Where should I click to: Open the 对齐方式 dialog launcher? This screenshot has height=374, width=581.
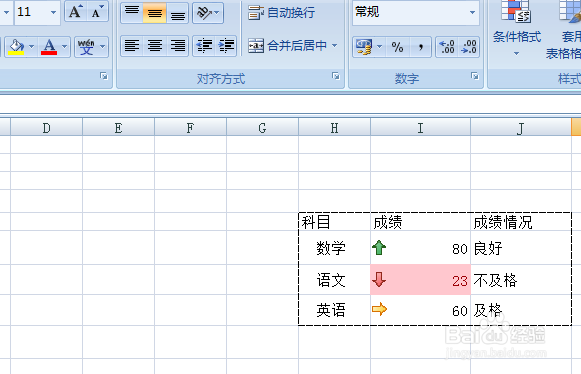coord(336,76)
